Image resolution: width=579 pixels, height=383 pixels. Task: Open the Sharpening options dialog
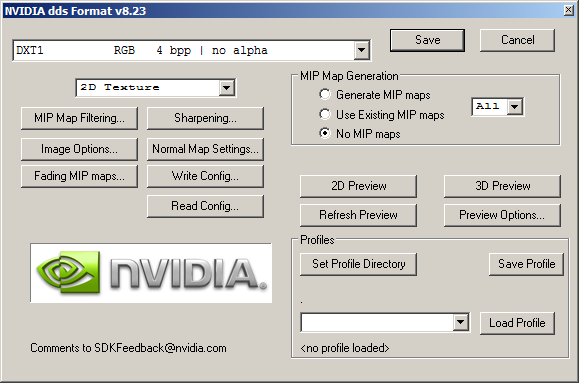(x=205, y=118)
